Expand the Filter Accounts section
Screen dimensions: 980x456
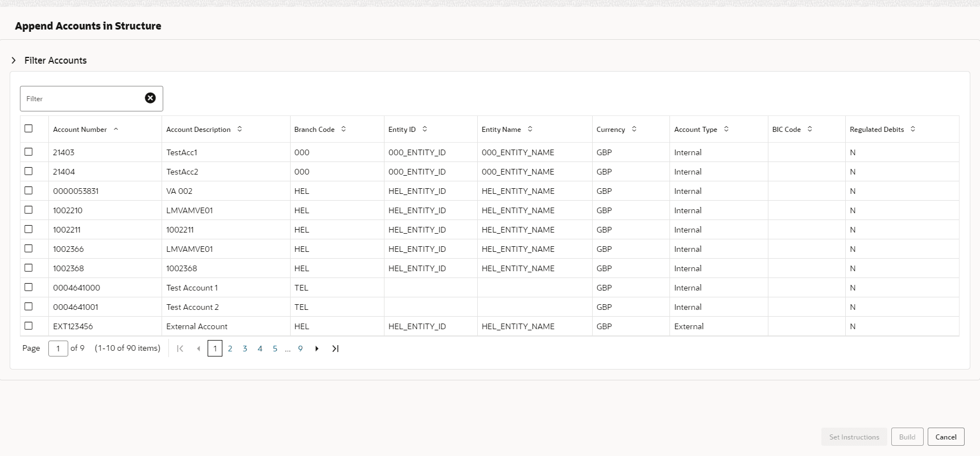pos(14,60)
